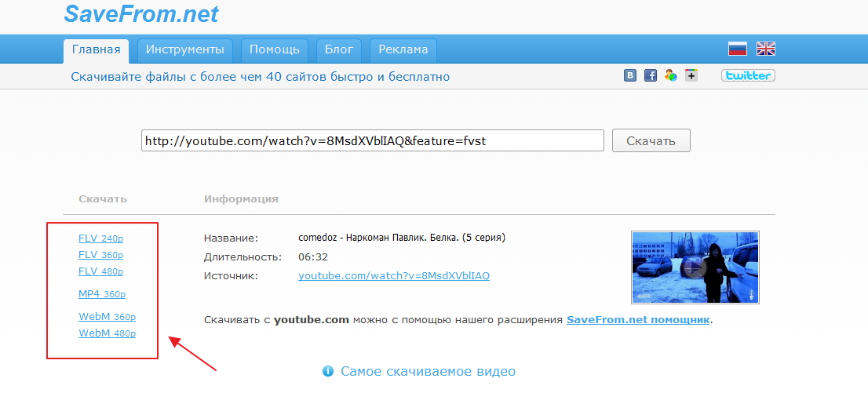Click the Google plus share icon
This screenshot has height=393, width=868.
pos(691,76)
